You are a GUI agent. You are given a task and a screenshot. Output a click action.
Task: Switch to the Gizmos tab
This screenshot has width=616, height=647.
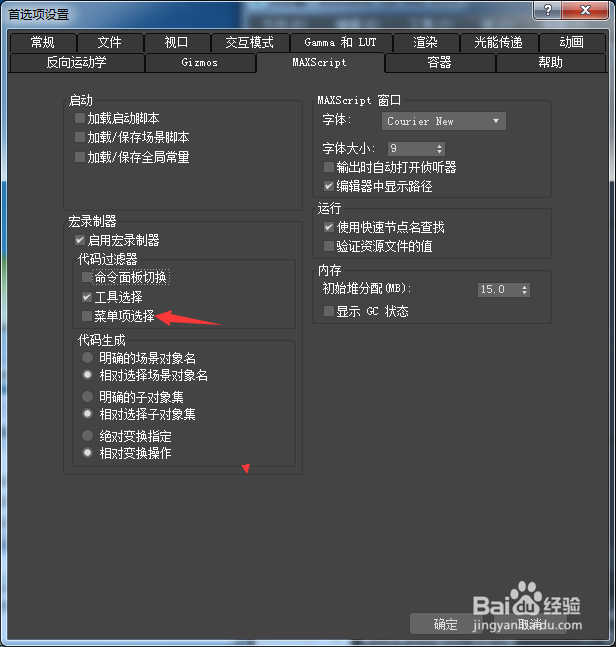[x=200, y=63]
